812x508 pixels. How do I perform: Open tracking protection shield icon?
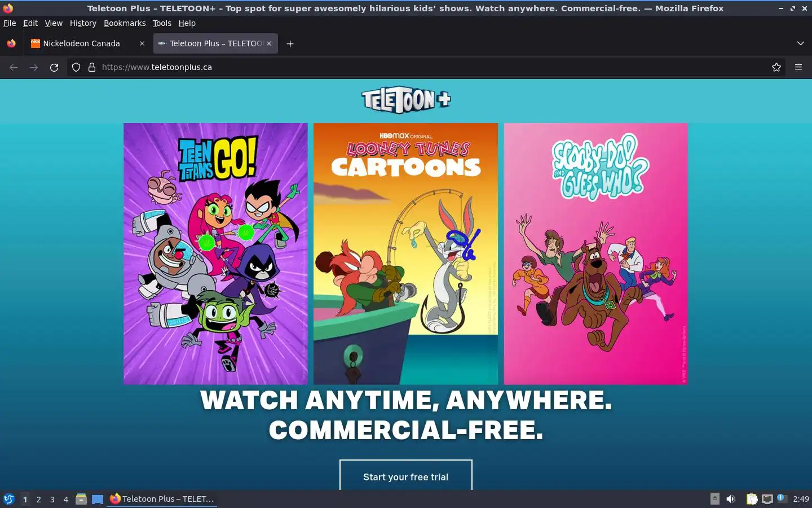pyautogui.click(x=76, y=67)
